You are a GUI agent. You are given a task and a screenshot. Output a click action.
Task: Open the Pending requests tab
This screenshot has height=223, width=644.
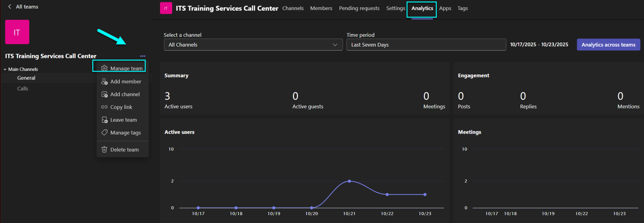pos(359,8)
